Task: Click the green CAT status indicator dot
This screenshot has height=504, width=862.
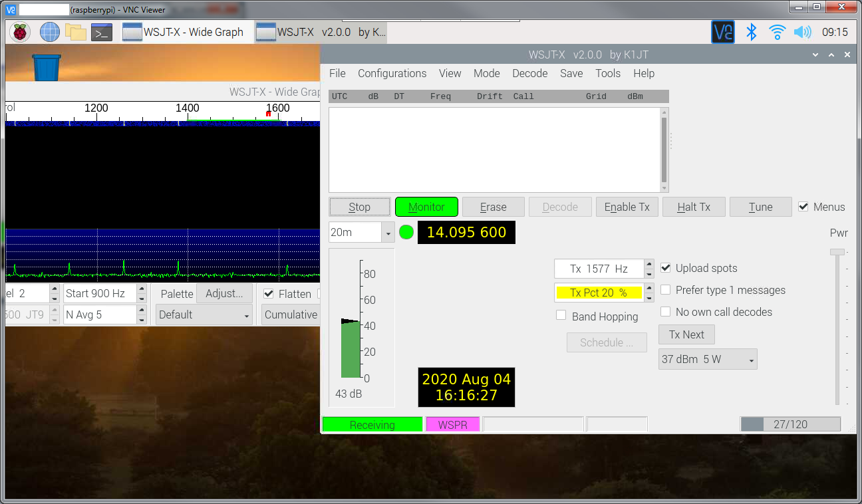Action: coord(406,232)
